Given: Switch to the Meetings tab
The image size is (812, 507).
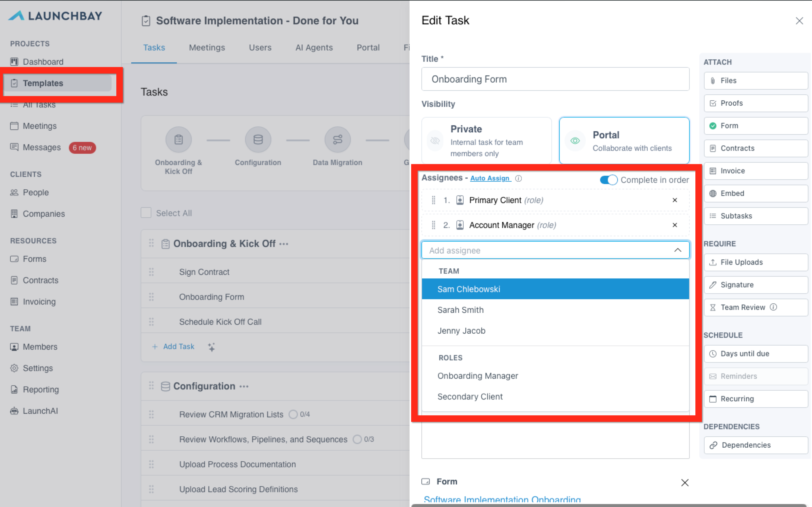Looking at the screenshot, I should coord(207,47).
